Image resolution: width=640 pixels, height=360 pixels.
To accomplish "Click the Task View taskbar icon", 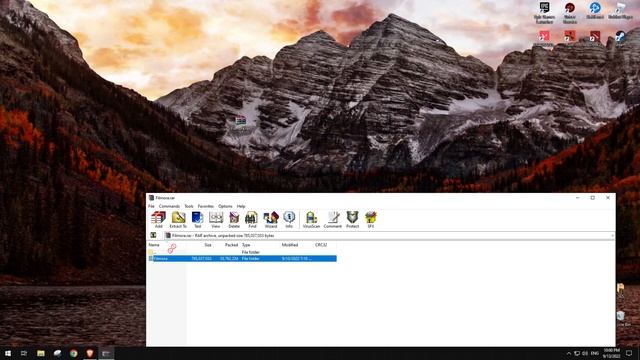I will tap(24, 353).
